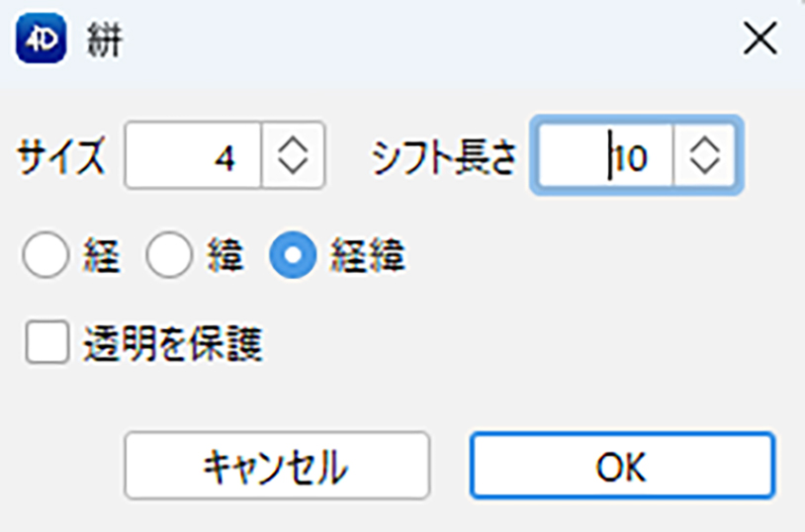This screenshot has height=532, width=805.
Task: Increase シフト長さ using the up arrow
Action: click(x=704, y=144)
